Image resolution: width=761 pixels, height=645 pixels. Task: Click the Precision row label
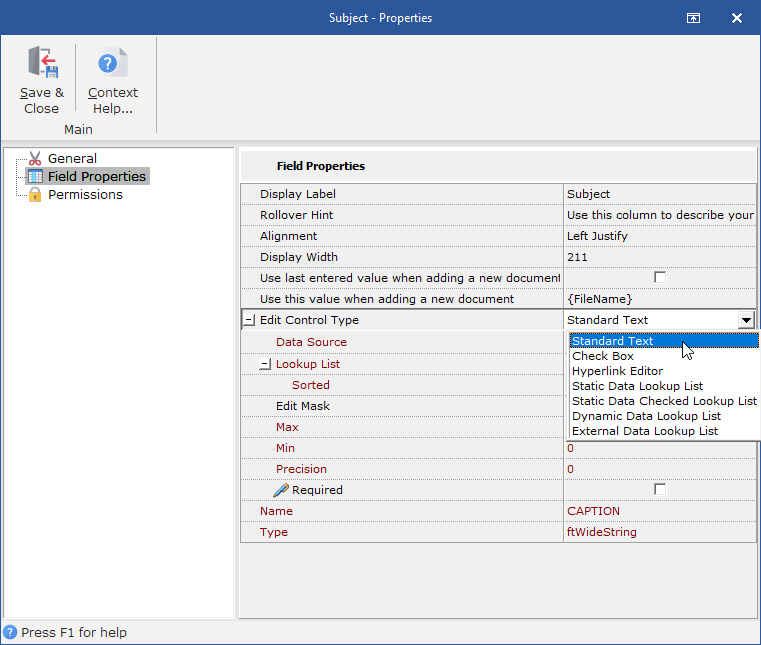301,469
